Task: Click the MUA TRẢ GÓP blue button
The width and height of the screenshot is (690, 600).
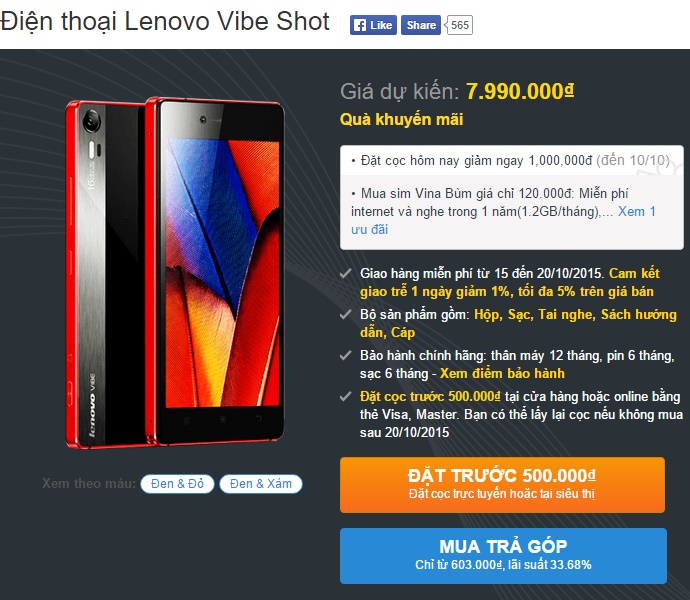Action: click(x=503, y=556)
